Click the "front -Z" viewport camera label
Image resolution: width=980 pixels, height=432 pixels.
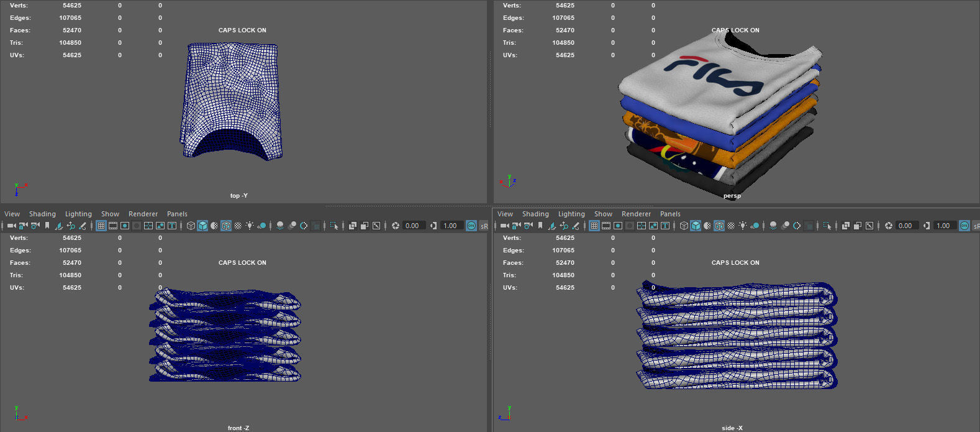238,428
